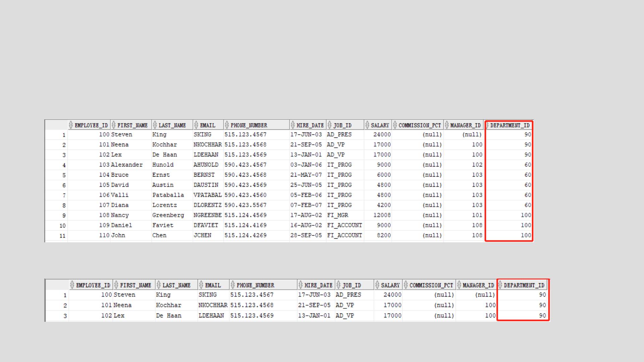Select the DEPARTMENT_ID header in three-row table
The width and height of the screenshot is (644, 362).
point(524,285)
